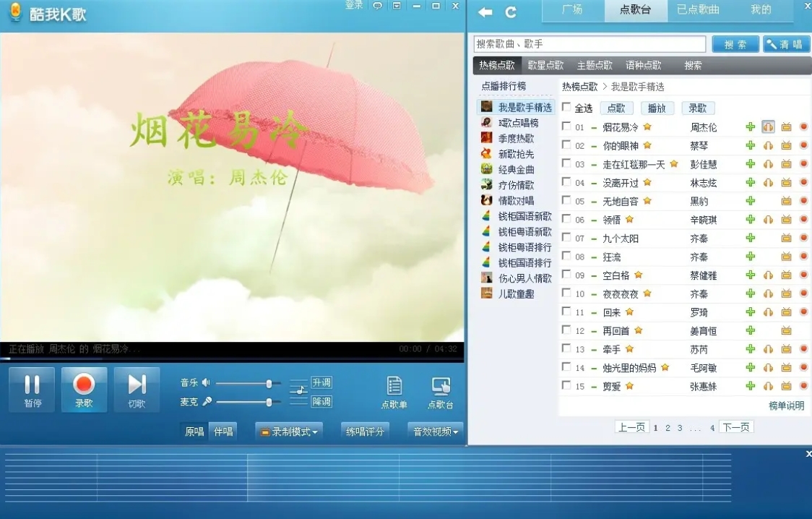The image size is (812, 519).
Task: Preview 领悟 using headphone icon
Action: (768, 220)
